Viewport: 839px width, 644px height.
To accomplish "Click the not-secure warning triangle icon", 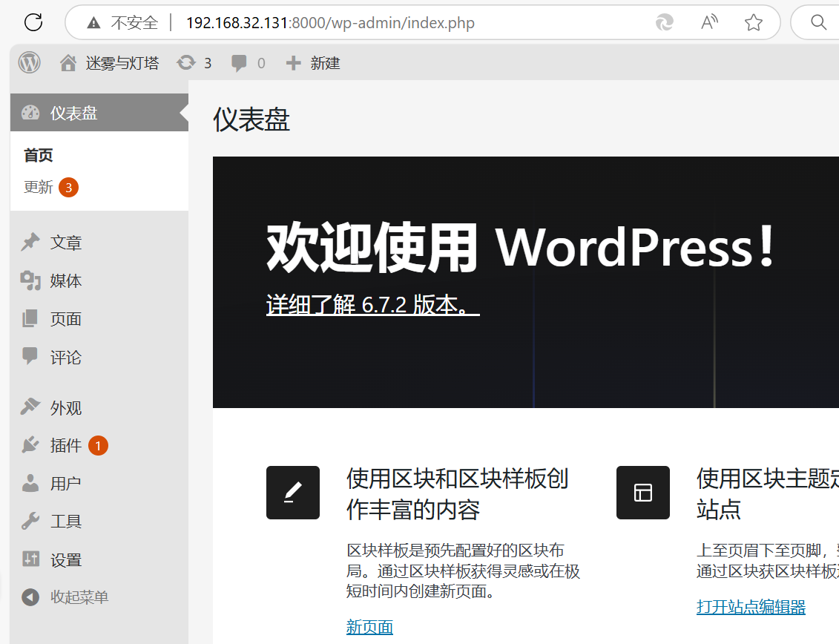I will tap(93, 22).
